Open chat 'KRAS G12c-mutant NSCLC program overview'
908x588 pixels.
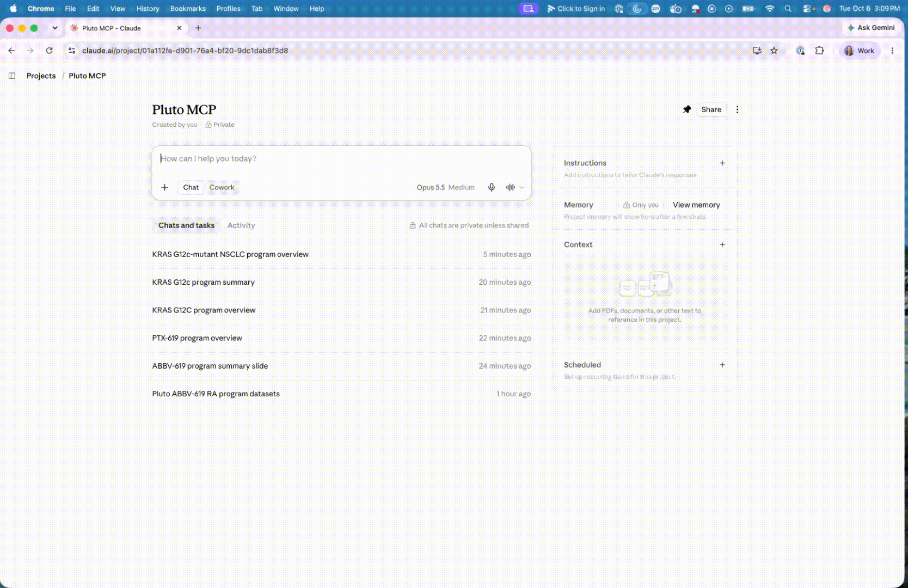pyautogui.click(x=341, y=254)
